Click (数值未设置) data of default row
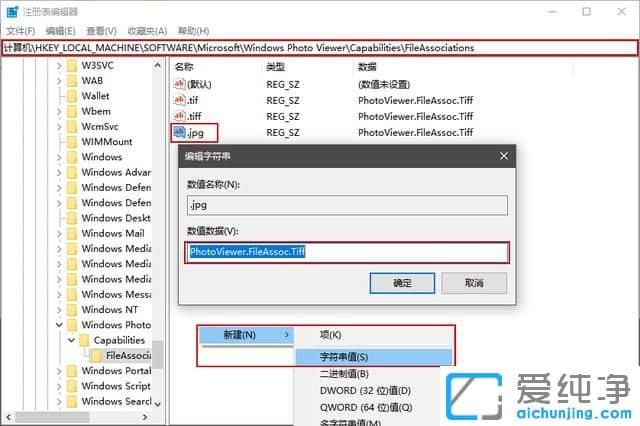The image size is (640, 426). pyautogui.click(x=384, y=84)
